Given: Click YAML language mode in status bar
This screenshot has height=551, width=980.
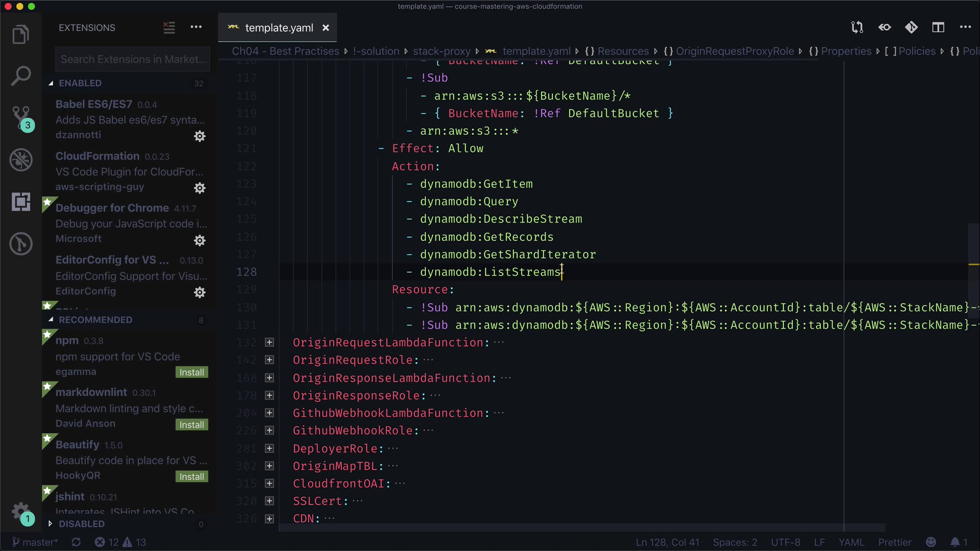Looking at the screenshot, I should [851, 542].
